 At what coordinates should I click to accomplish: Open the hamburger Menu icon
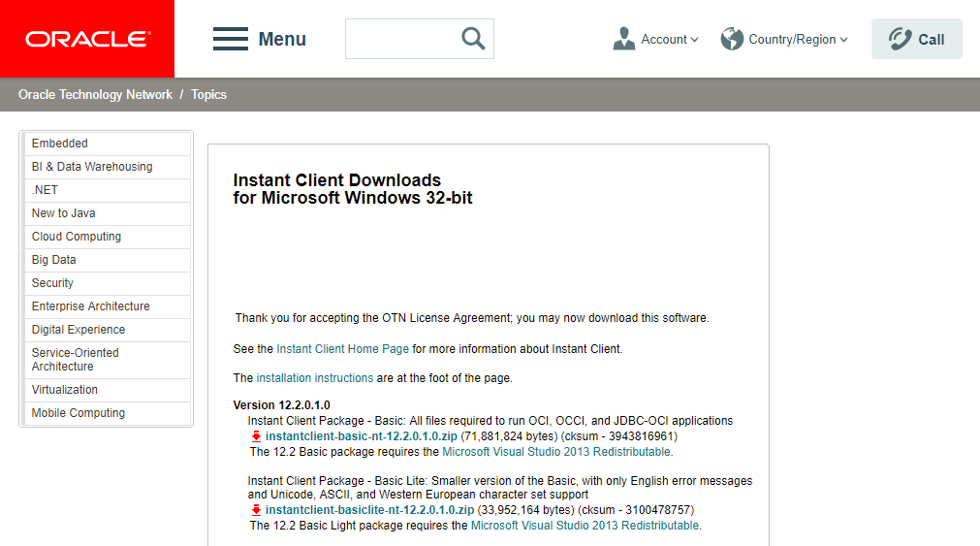[x=231, y=39]
